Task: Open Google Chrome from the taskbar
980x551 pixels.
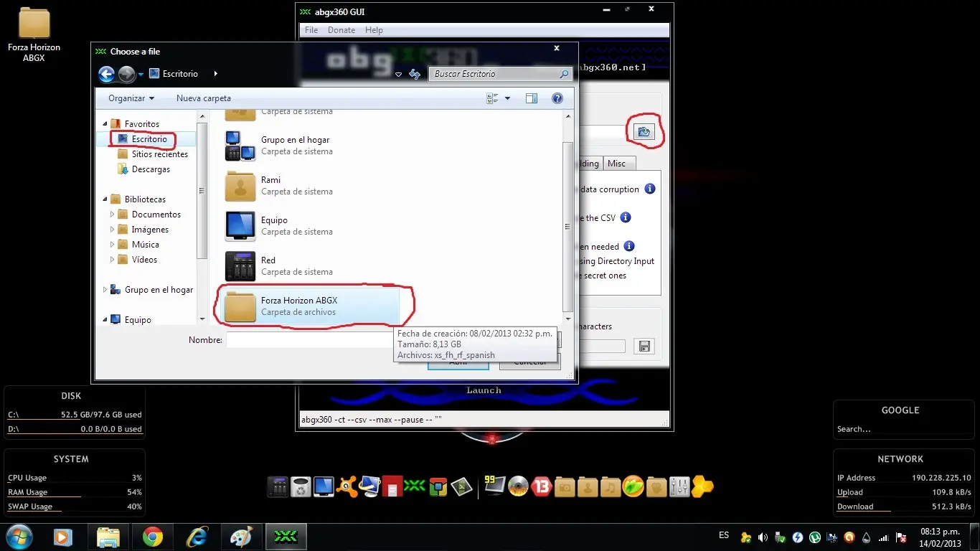Action: pyautogui.click(x=152, y=537)
